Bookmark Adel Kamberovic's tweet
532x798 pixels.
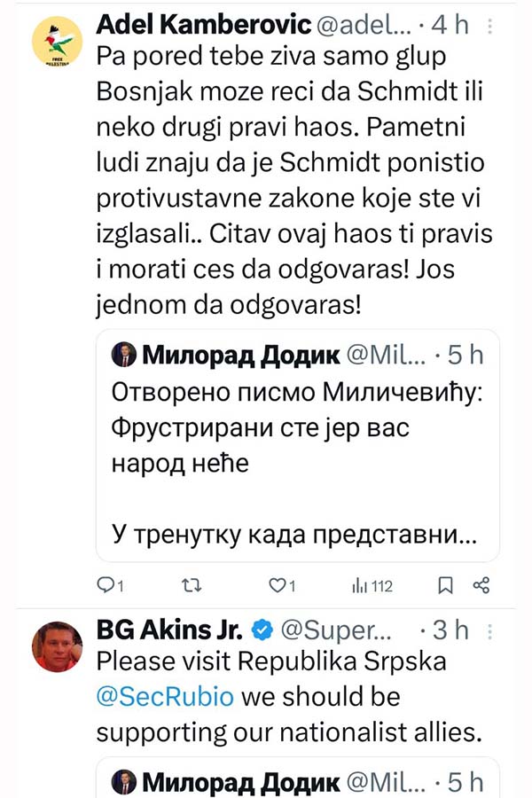(x=447, y=585)
